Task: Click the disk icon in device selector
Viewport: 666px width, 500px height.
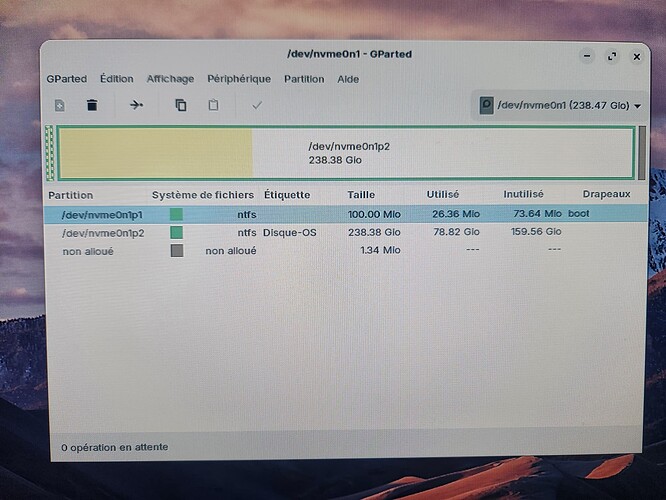Action: tap(486, 105)
